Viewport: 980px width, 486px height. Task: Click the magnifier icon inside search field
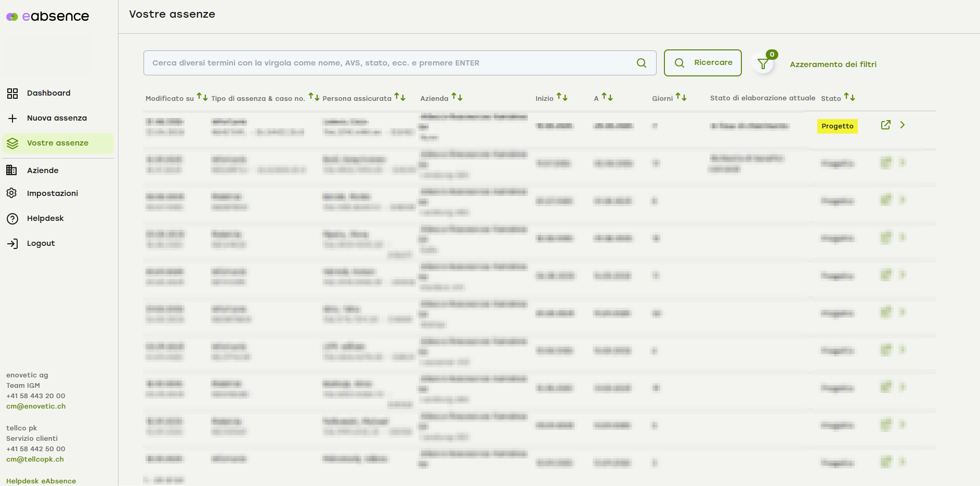(642, 63)
